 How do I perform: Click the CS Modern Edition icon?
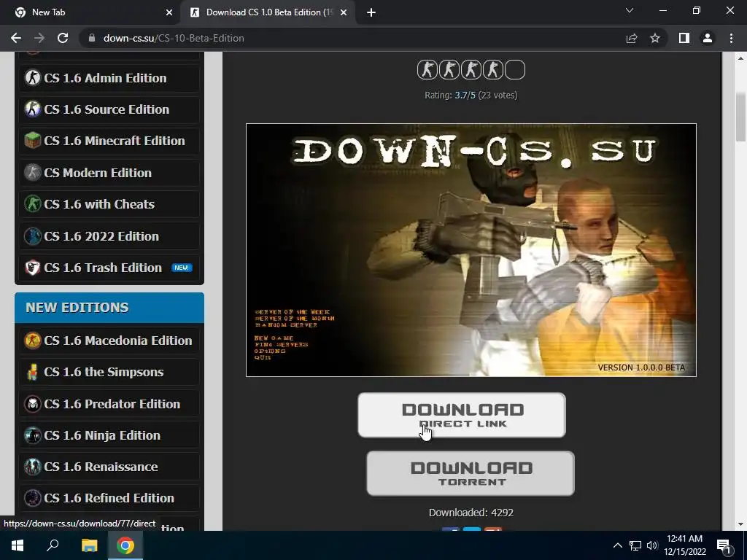coord(32,172)
